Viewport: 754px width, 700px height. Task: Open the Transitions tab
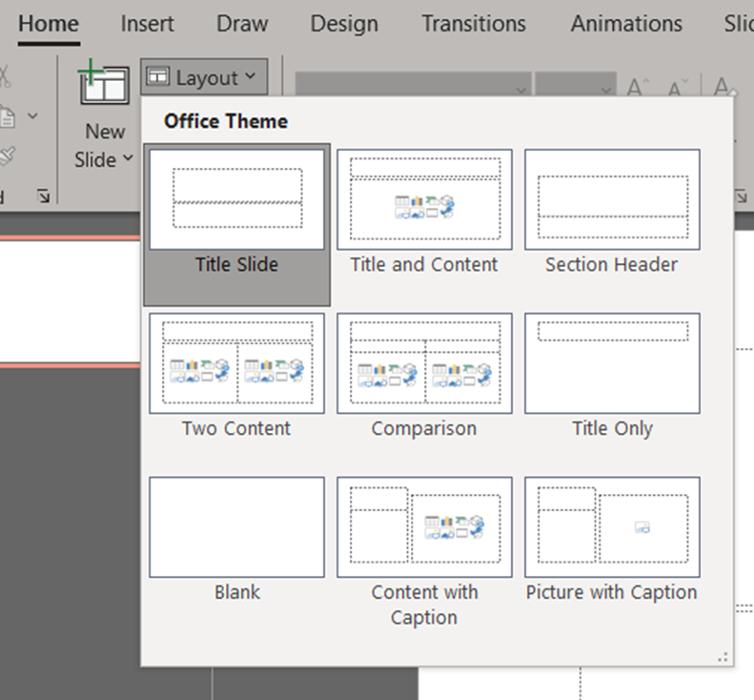tap(474, 24)
